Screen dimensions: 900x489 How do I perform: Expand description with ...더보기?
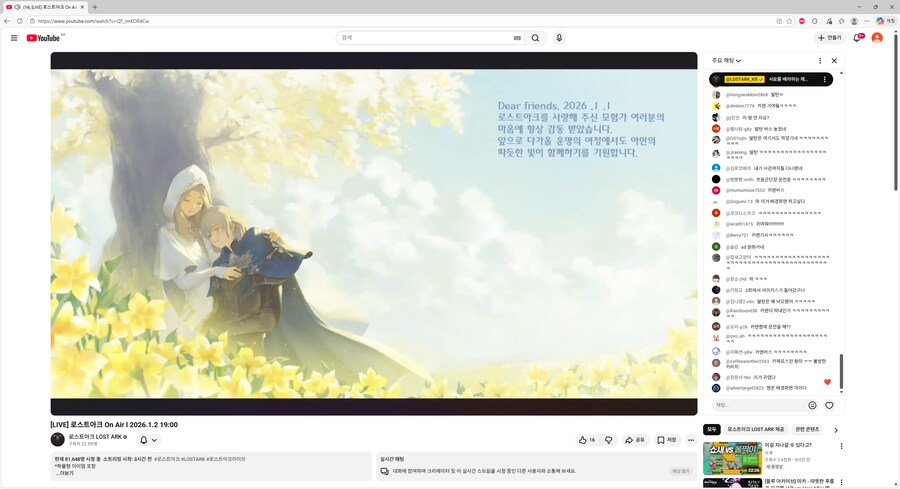point(64,474)
